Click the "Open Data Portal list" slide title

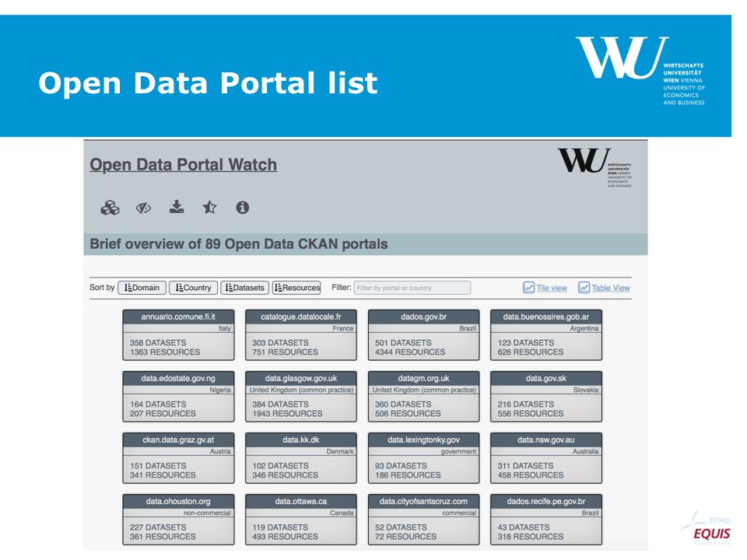click(x=208, y=83)
